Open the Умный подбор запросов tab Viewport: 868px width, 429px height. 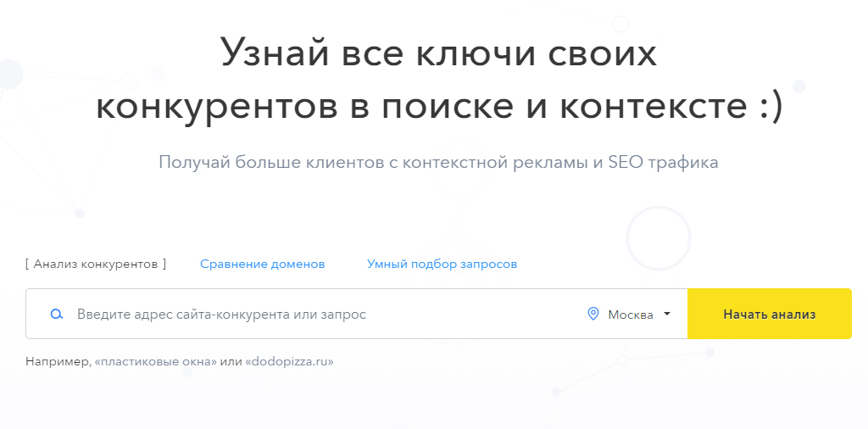[442, 264]
